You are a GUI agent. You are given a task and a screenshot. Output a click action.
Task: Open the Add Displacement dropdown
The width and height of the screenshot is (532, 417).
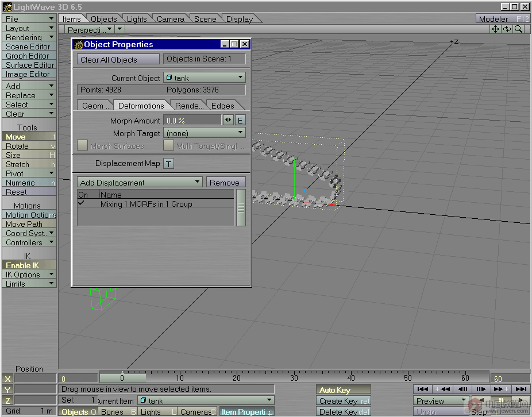[140, 182]
